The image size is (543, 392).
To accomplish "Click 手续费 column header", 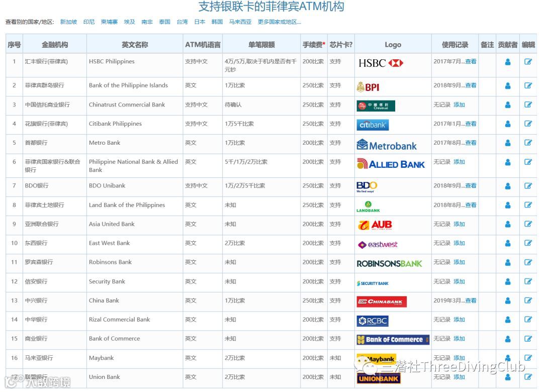I will [314, 45].
